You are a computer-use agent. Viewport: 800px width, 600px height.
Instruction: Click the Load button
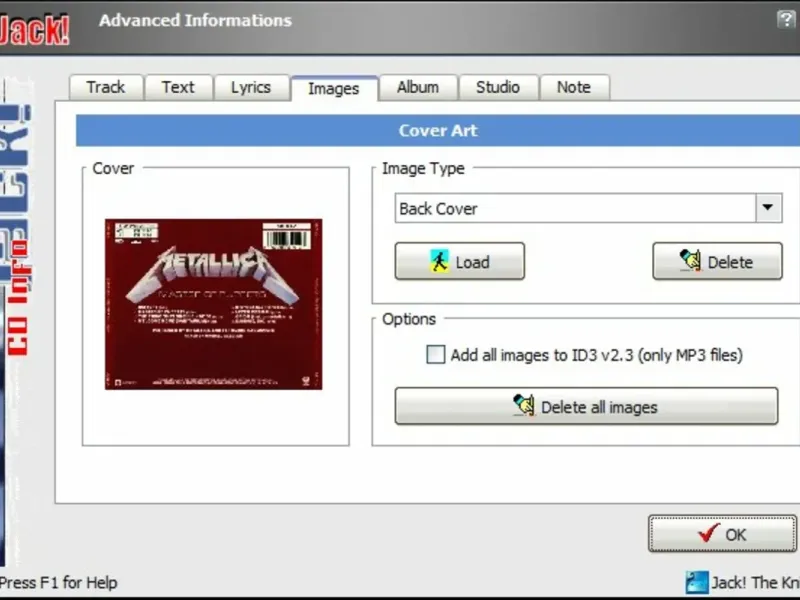pos(460,261)
